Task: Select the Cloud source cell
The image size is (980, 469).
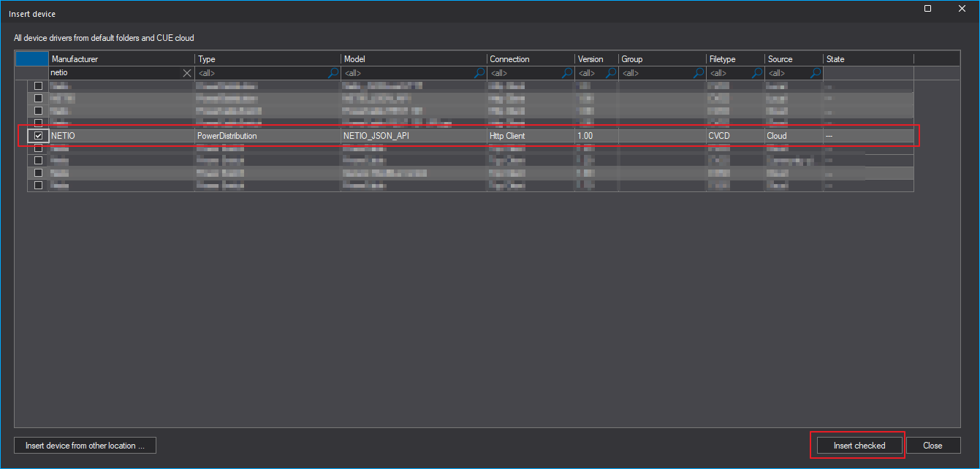Action: [794, 136]
